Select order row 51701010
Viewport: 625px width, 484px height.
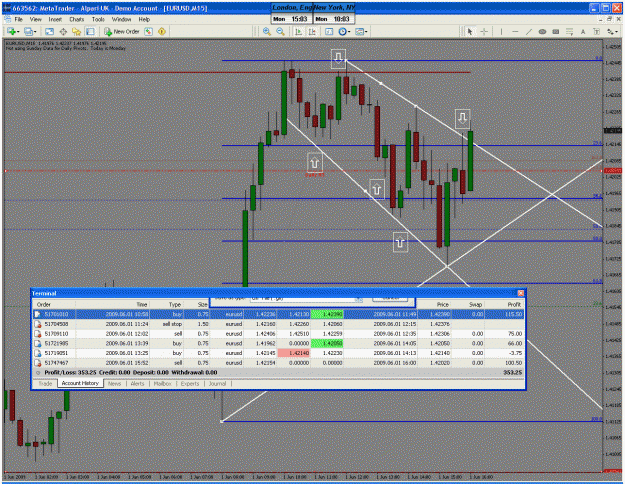coord(279,314)
